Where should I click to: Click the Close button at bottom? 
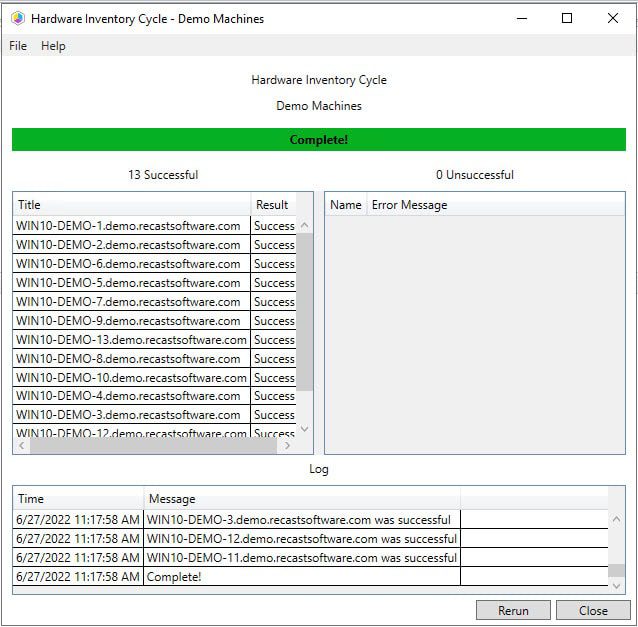click(x=593, y=610)
